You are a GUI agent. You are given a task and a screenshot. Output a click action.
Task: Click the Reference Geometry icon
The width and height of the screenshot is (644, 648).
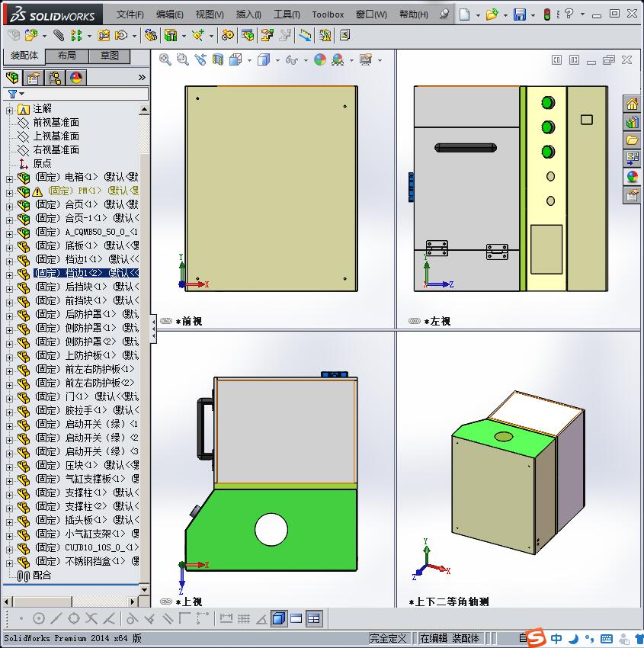tap(198, 36)
